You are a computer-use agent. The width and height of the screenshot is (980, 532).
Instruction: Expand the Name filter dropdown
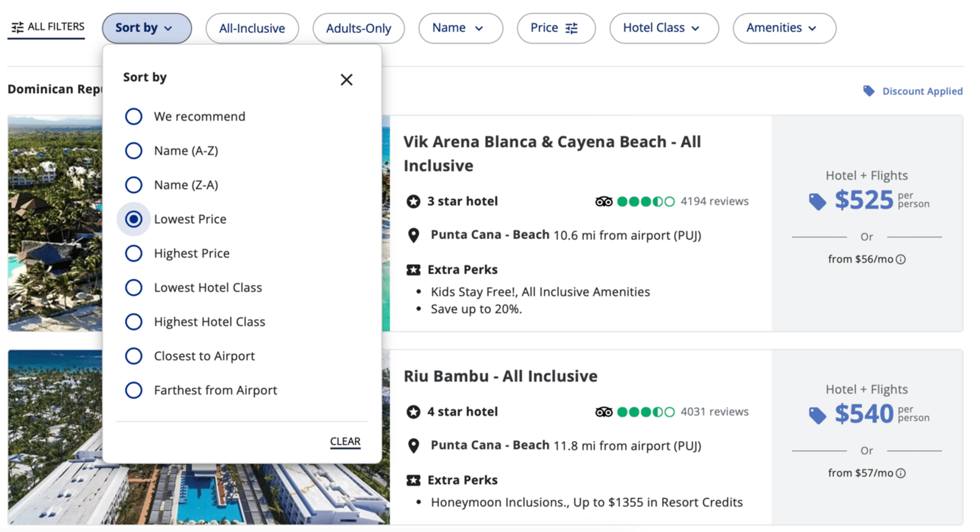coord(460,28)
